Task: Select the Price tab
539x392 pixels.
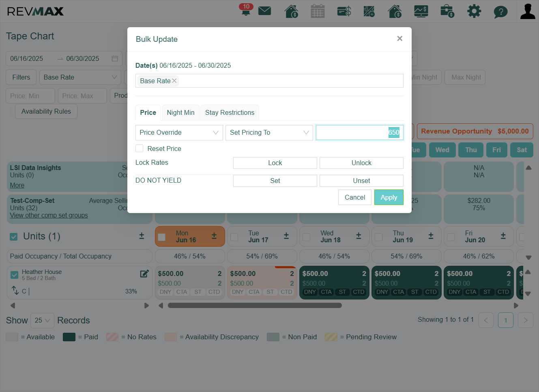Action: point(148,112)
